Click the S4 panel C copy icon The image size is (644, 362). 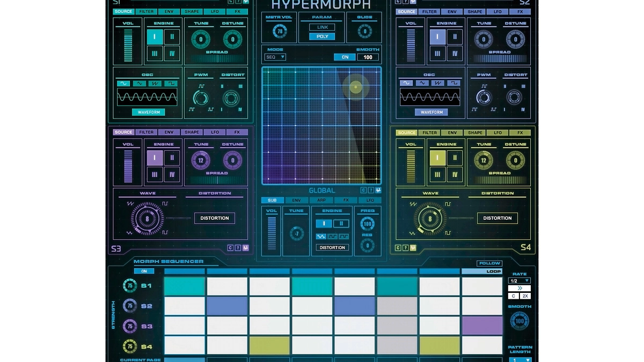398,248
